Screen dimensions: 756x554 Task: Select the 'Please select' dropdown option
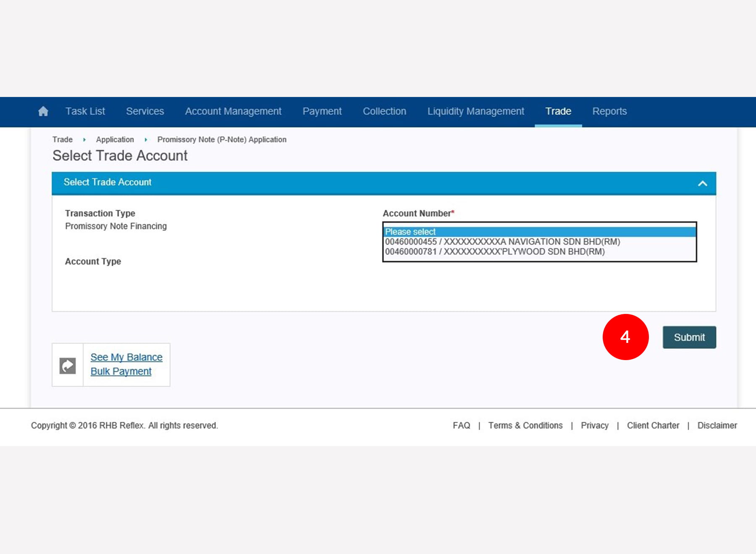(x=539, y=232)
